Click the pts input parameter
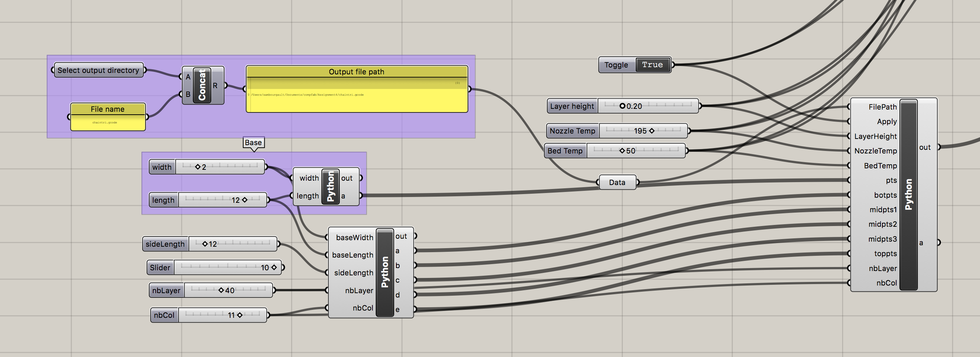 click(x=891, y=180)
